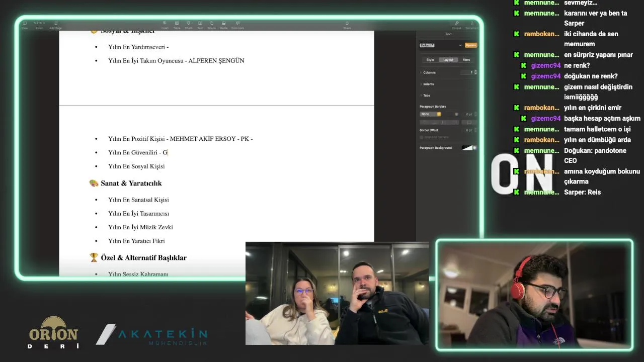This screenshot has height=362, width=644.
Task: Click the Chart toolbar icon
Action: pyautogui.click(x=188, y=25)
